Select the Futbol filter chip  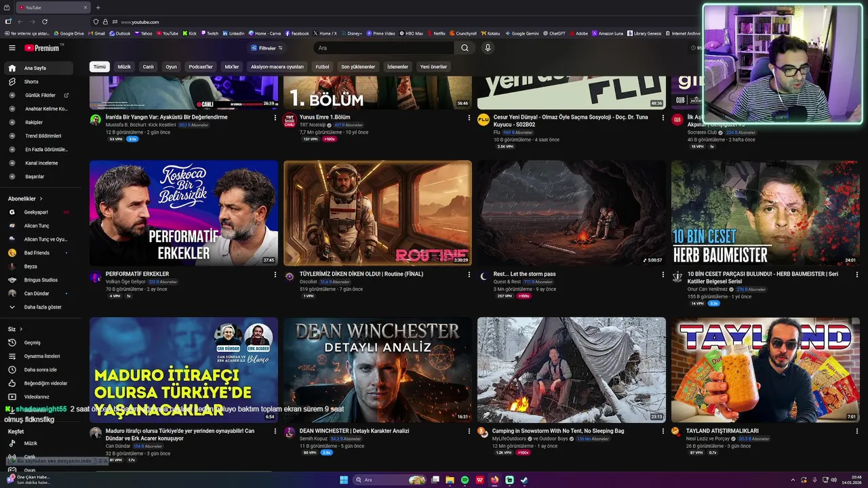coord(322,67)
